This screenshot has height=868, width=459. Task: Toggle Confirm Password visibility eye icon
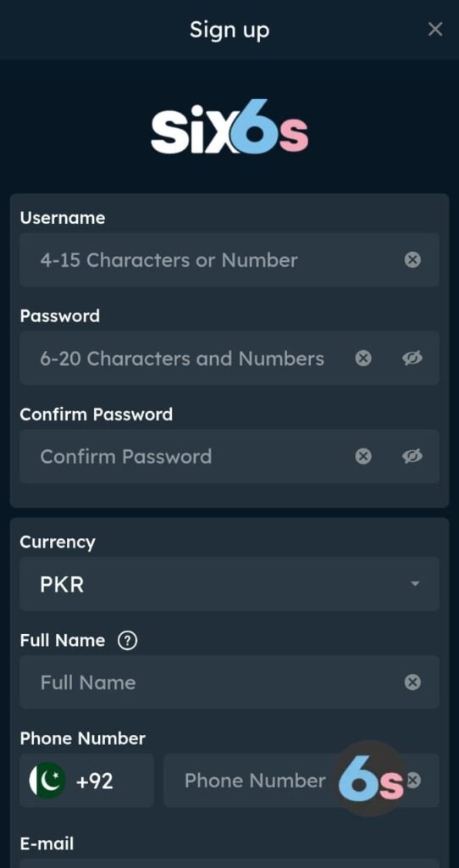tap(412, 456)
